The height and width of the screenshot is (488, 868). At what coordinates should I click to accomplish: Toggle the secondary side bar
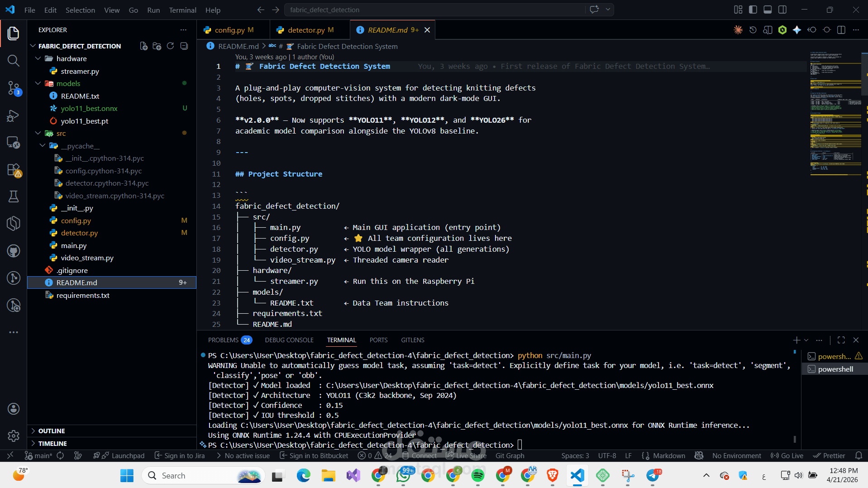pos(782,10)
